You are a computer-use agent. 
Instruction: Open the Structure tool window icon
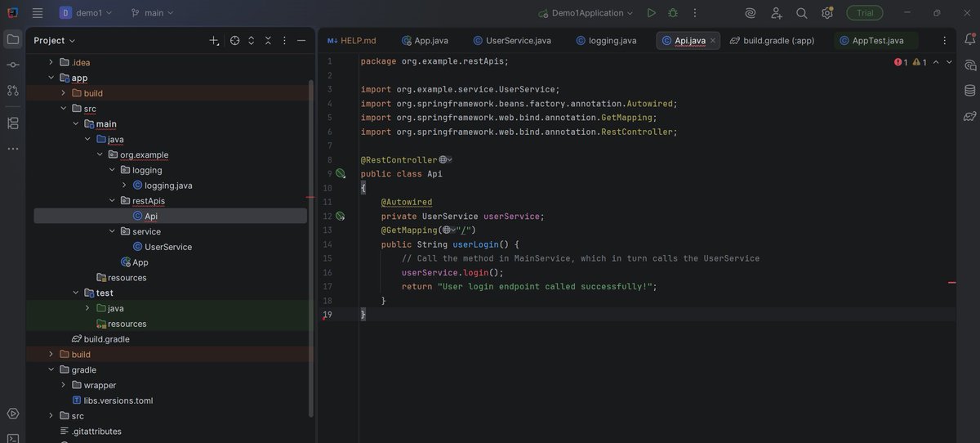point(13,123)
